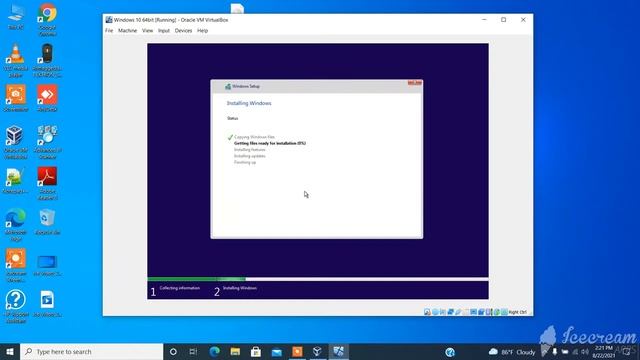Open the Machine menu

tap(127, 31)
